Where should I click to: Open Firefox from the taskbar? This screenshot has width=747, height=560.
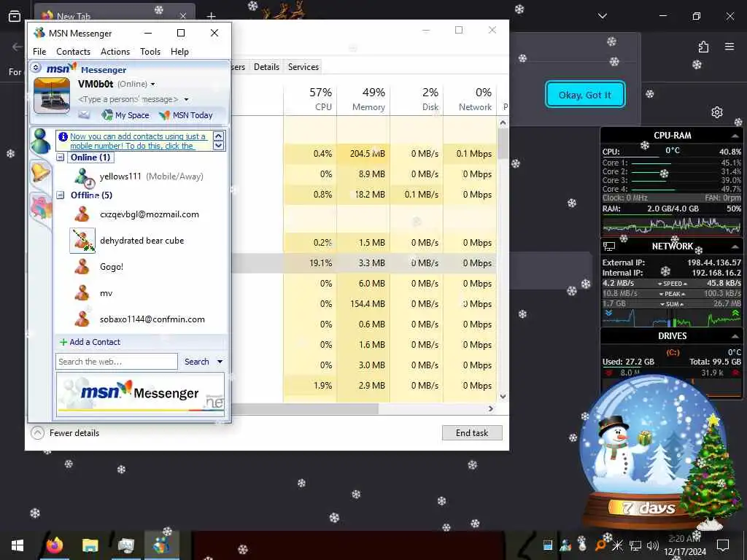(54, 545)
